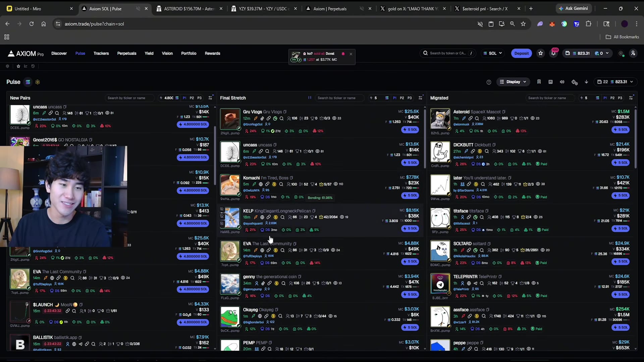Open the Axiom Pro logo home link
This screenshot has width=644, height=362.
pyautogui.click(x=25, y=54)
